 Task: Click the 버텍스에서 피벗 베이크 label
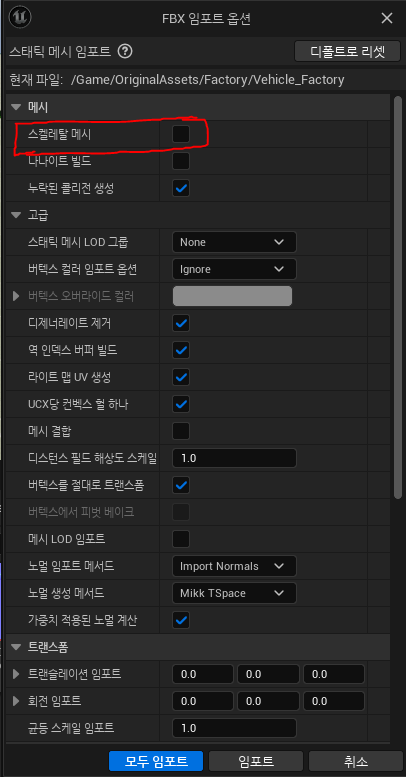[81, 512]
